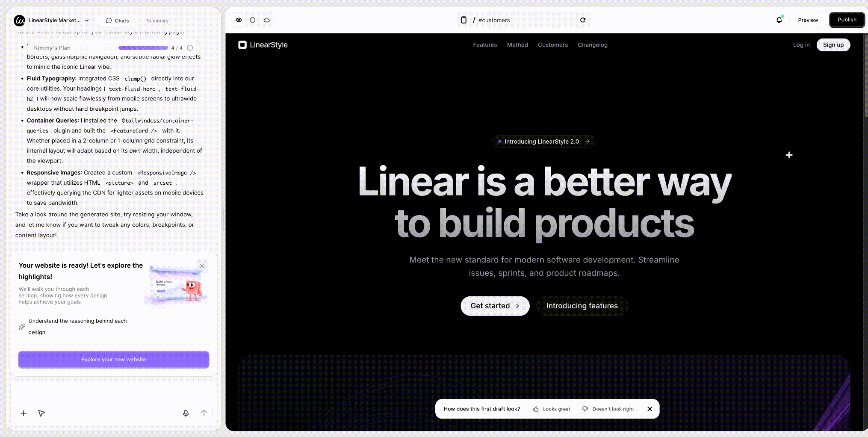
Task: Click the plus attachment icon in chat
Action: pyautogui.click(x=24, y=413)
